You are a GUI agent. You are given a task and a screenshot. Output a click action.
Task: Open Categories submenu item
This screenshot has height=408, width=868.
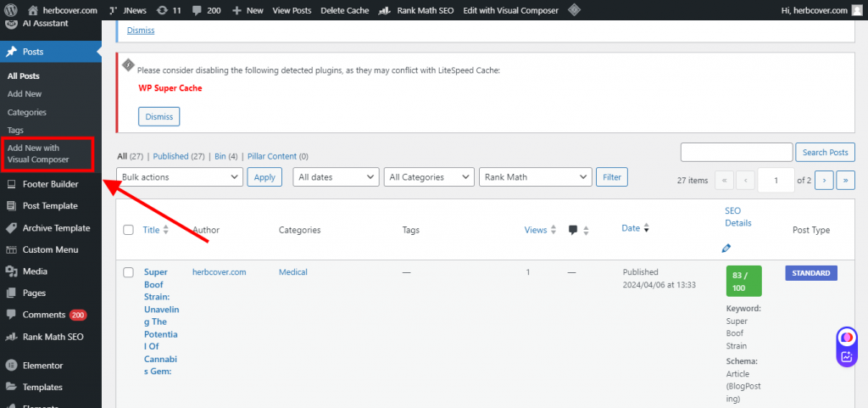(26, 112)
